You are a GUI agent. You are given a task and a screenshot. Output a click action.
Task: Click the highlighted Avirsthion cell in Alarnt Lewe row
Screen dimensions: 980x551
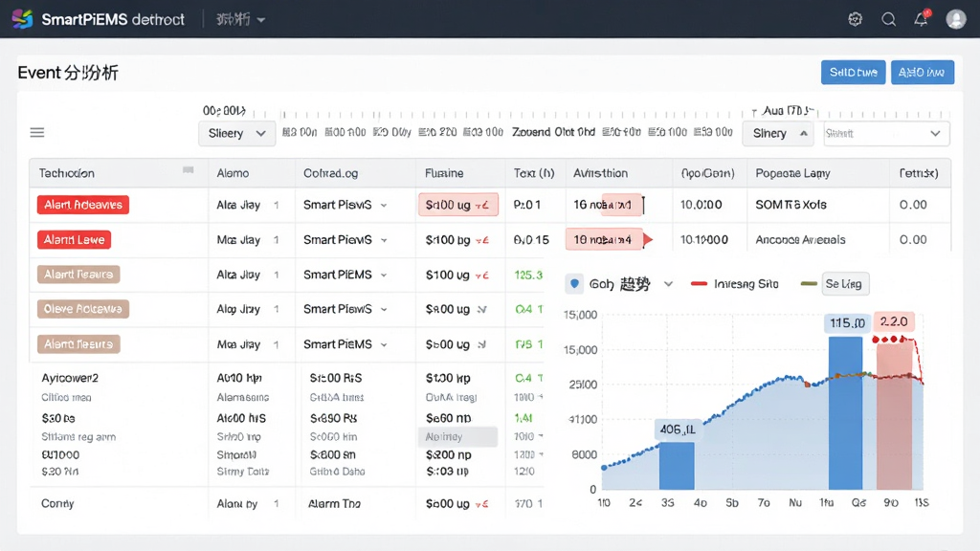[x=604, y=239]
